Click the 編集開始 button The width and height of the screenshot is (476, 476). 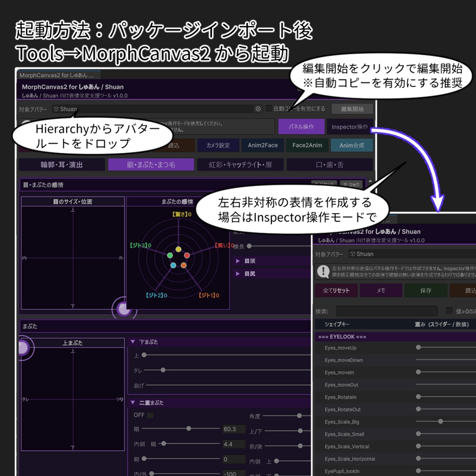352,109
